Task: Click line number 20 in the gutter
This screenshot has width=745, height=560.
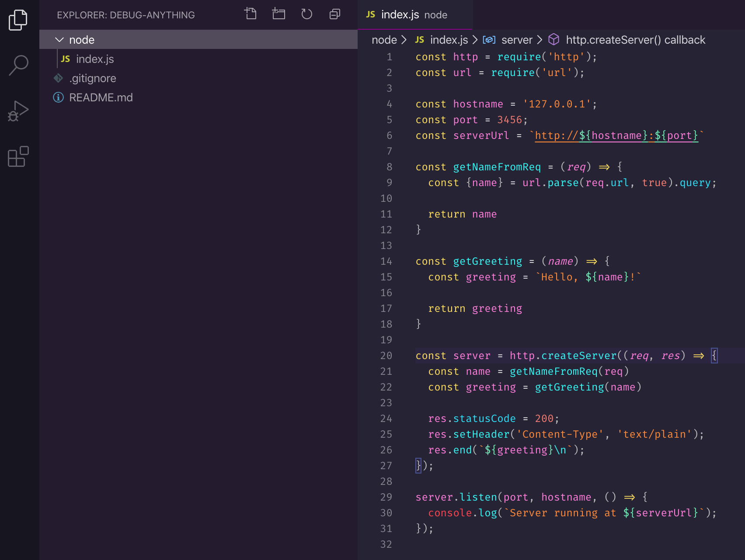Action: click(386, 356)
